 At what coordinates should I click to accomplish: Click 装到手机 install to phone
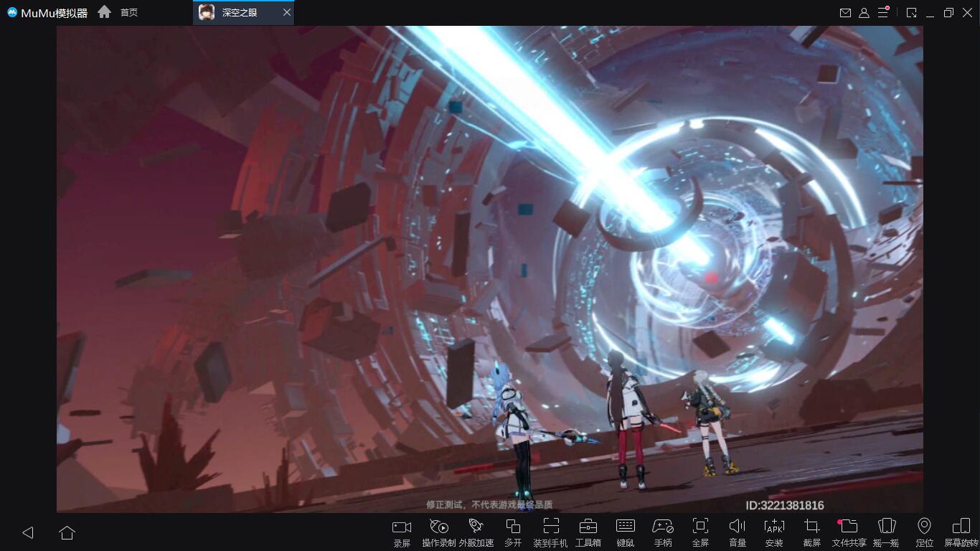click(x=550, y=532)
